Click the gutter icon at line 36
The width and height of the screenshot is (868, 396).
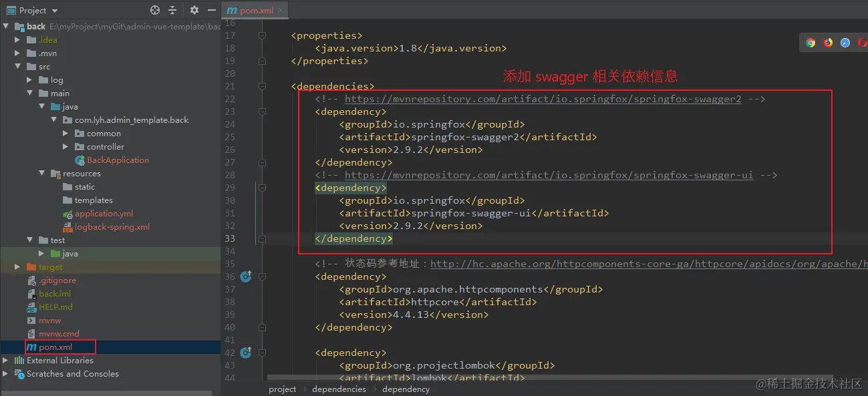[x=245, y=276]
